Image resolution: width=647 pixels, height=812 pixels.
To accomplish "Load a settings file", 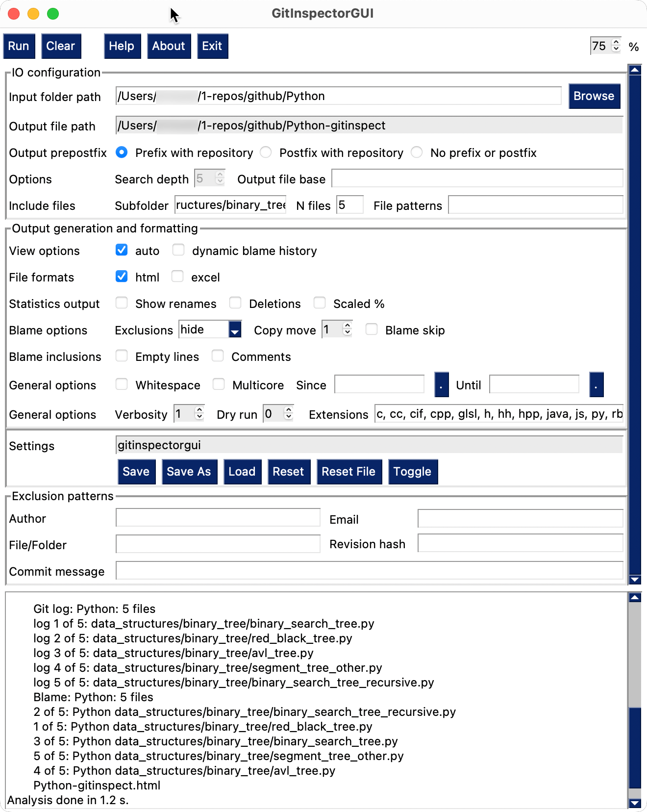I will tap(242, 472).
